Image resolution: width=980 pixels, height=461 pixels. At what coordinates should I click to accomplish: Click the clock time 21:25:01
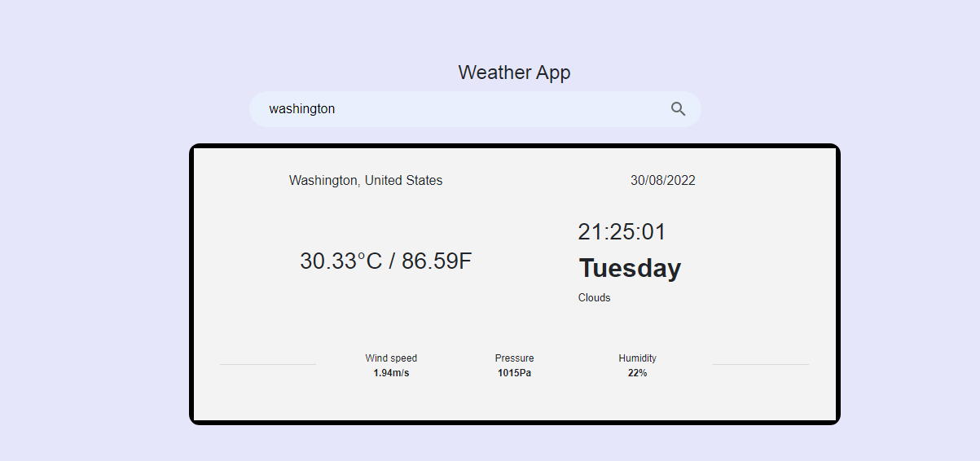pyautogui.click(x=622, y=232)
